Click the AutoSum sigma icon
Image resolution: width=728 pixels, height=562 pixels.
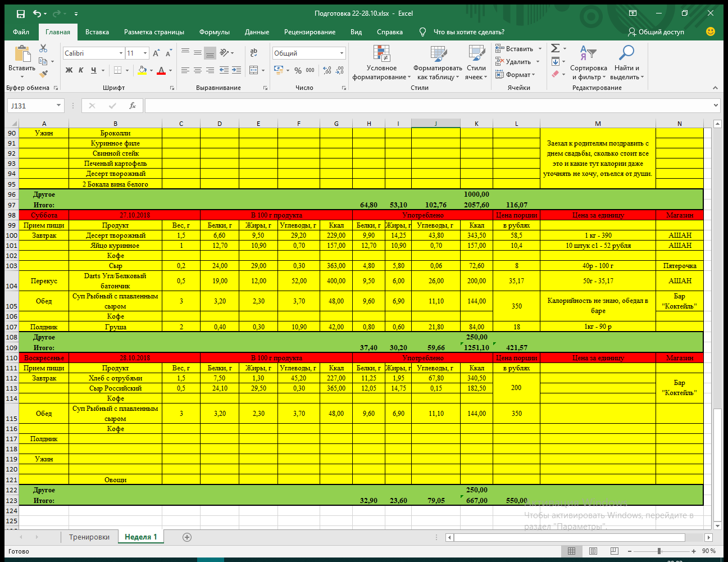click(x=555, y=48)
